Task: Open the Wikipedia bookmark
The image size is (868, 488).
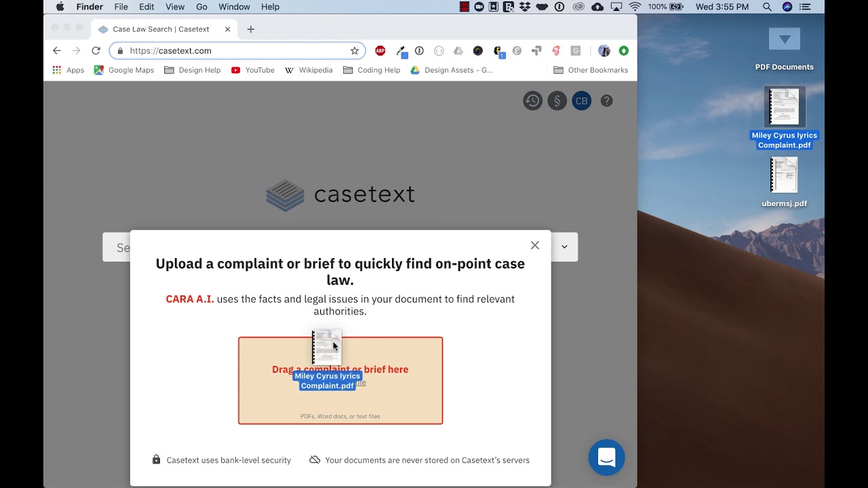Action: pyautogui.click(x=309, y=70)
